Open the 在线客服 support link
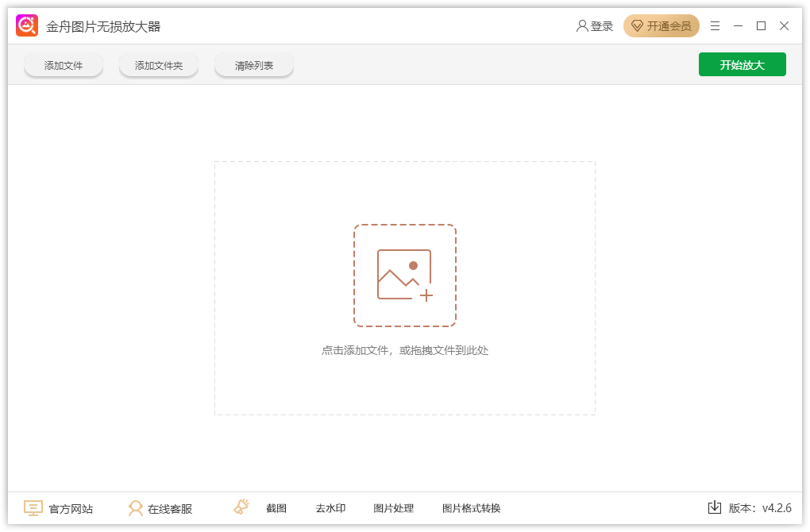The height and width of the screenshot is (532, 810). click(170, 509)
